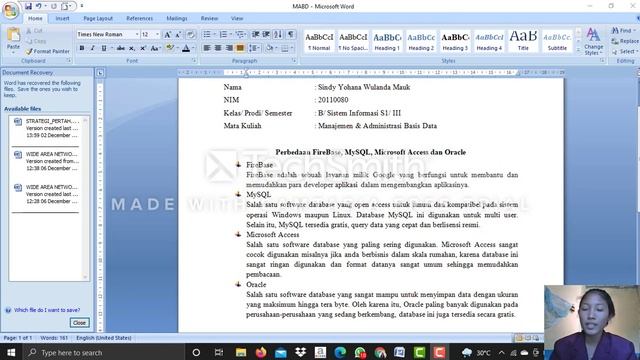
Task: Apply Heading 1 style
Action: tap(387, 41)
